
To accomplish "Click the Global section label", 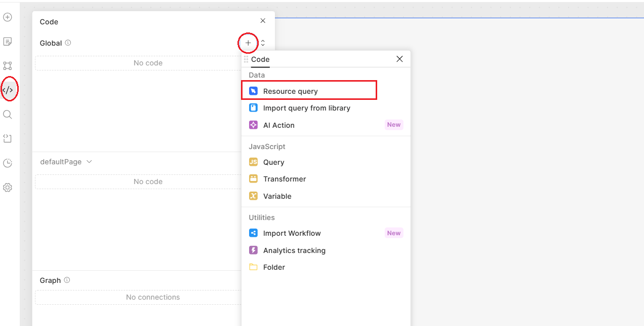I will [51, 43].
